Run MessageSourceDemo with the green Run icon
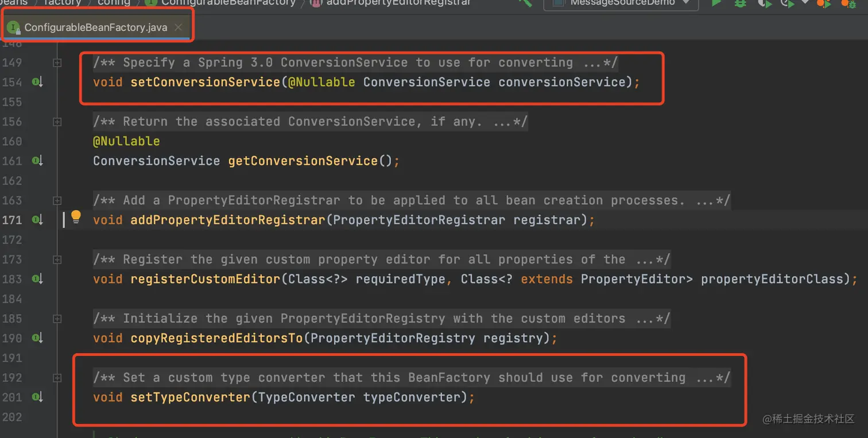The width and height of the screenshot is (868, 438). pyautogui.click(x=717, y=4)
